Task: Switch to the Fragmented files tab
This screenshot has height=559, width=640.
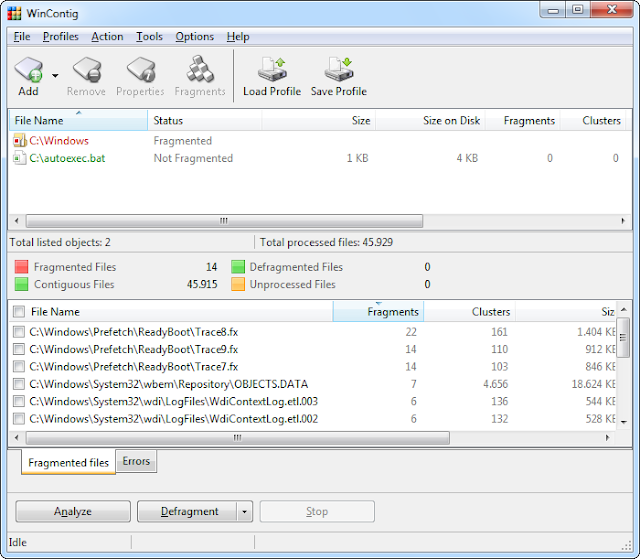Action: tap(69, 462)
